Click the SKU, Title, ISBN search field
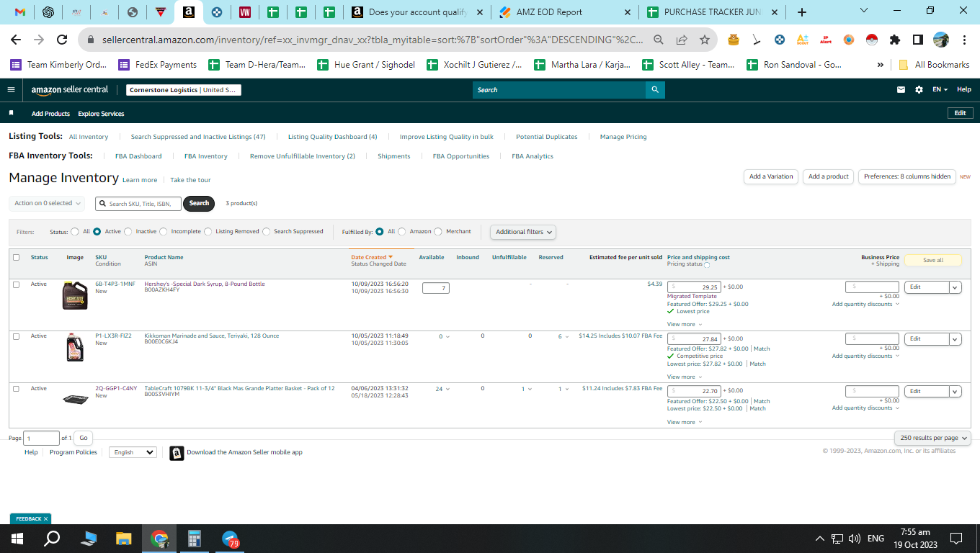This screenshot has height=553, width=980. tap(138, 204)
